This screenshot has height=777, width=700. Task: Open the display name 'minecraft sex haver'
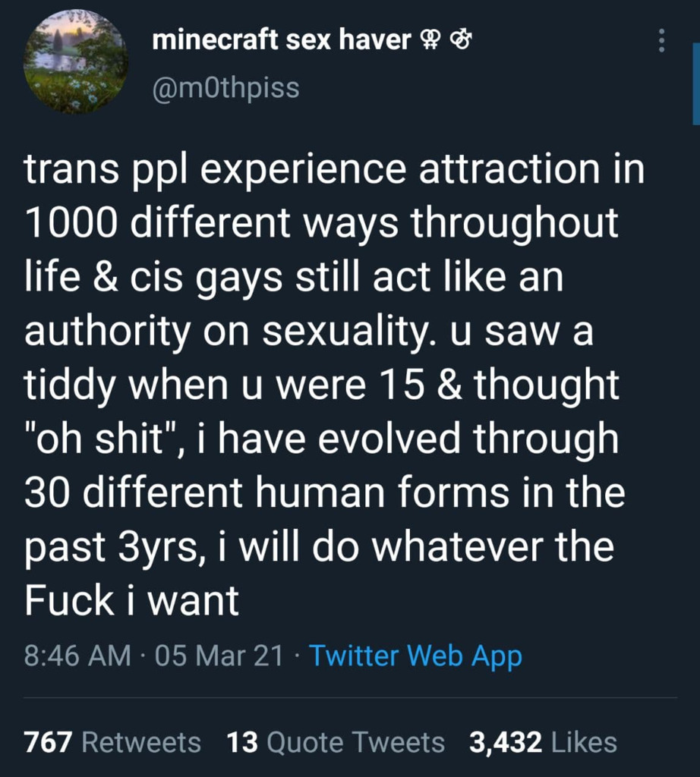(x=282, y=39)
